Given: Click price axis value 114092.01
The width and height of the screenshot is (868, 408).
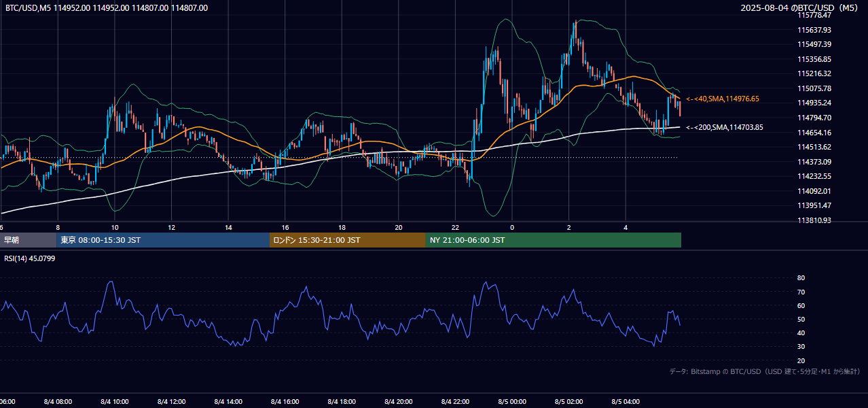Looking at the screenshot, I should click(x=814, y=191).
